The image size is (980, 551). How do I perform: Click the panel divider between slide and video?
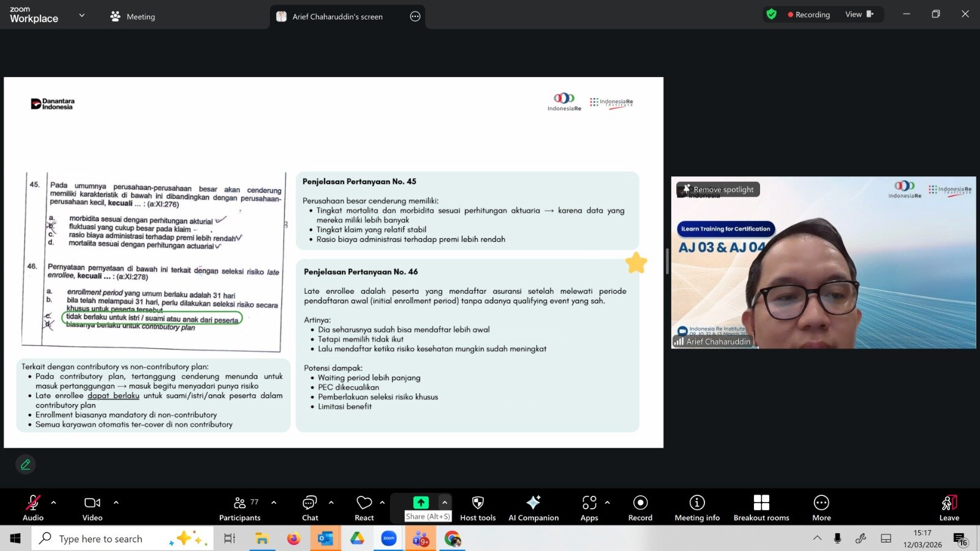pyautogui.click(x=667, y=261)
